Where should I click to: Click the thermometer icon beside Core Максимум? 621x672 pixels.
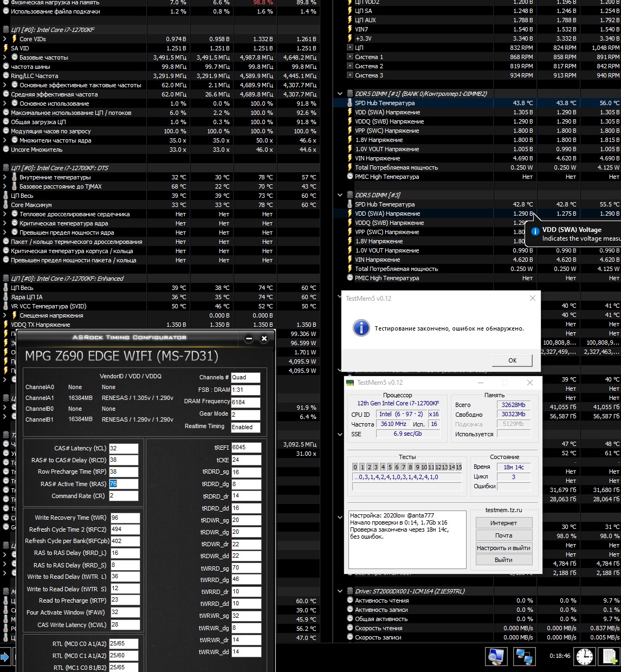(x=6, y=205)
